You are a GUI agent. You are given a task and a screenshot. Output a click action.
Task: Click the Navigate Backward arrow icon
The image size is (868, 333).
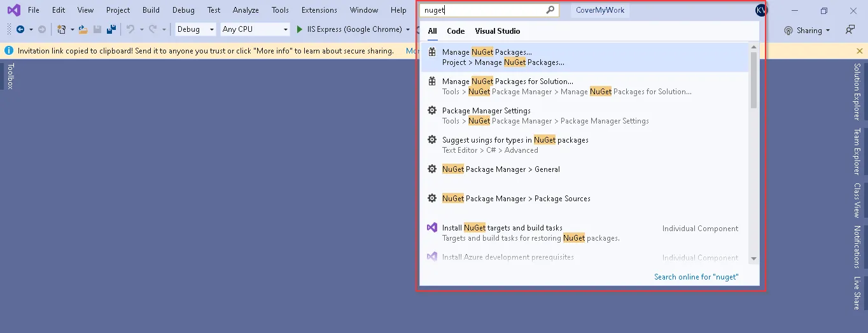(x=20, y=29)
